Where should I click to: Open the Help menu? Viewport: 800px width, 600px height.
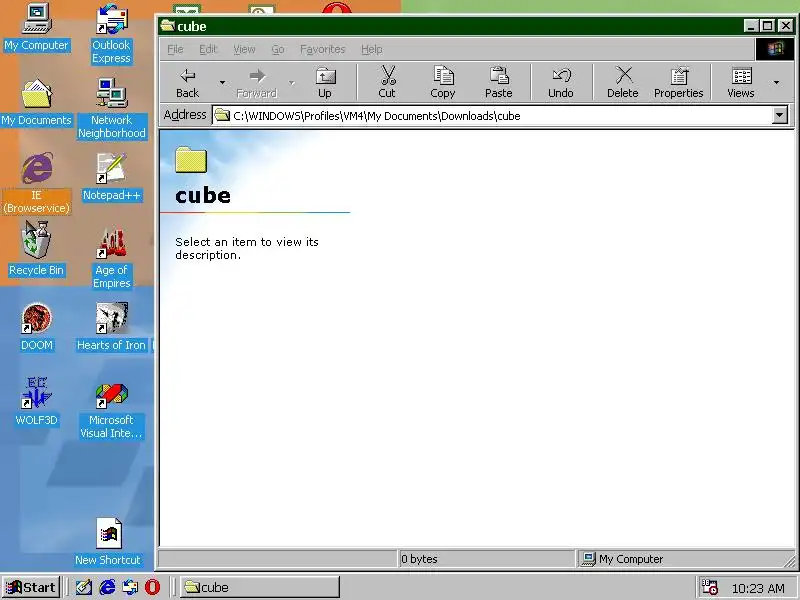371,49
